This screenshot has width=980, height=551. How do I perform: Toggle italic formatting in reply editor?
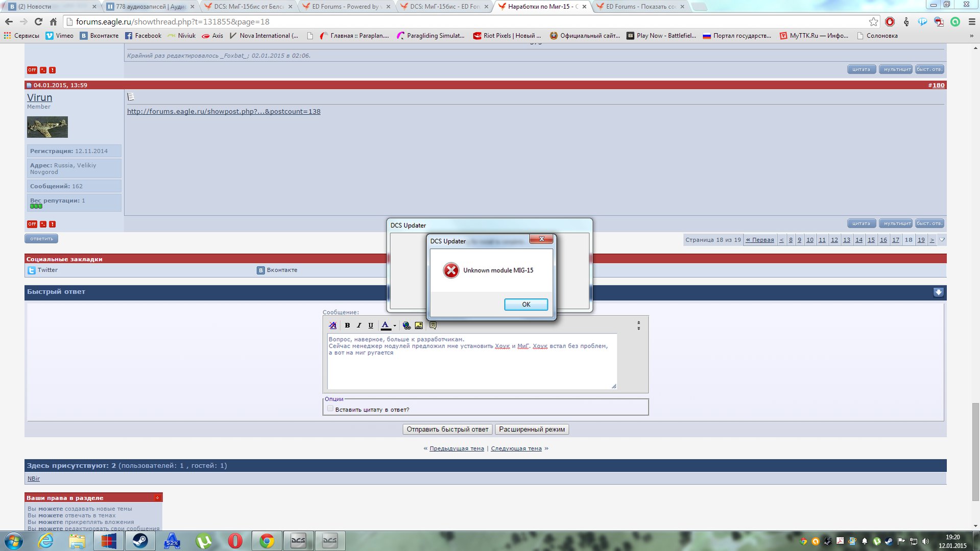[359, 325]
